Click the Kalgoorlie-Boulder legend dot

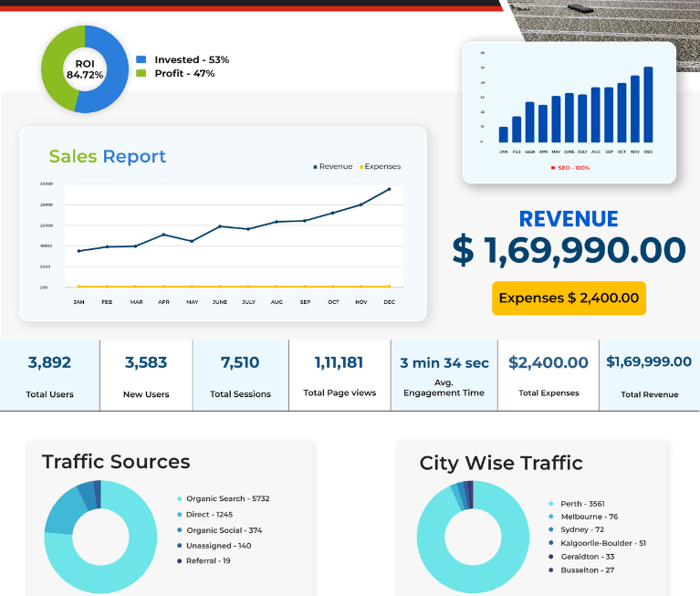point(551,543)
